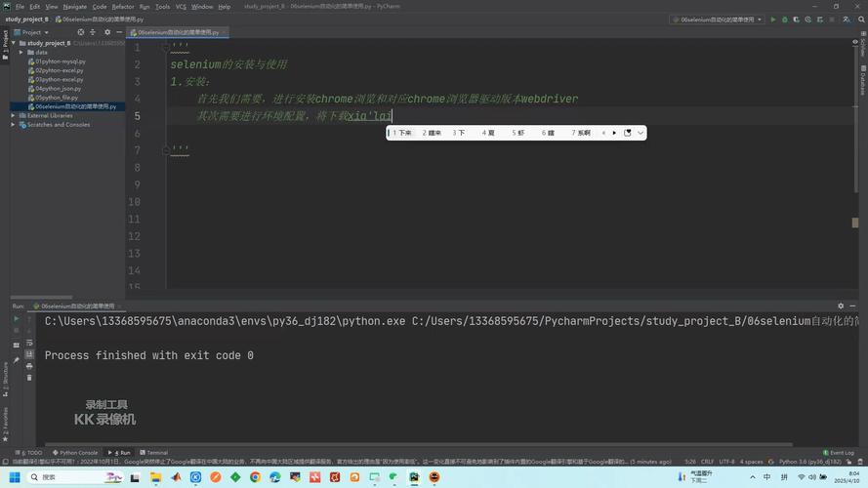Go to next IME candidate page arrow
The image size is (868, 488).
point(614,133)
